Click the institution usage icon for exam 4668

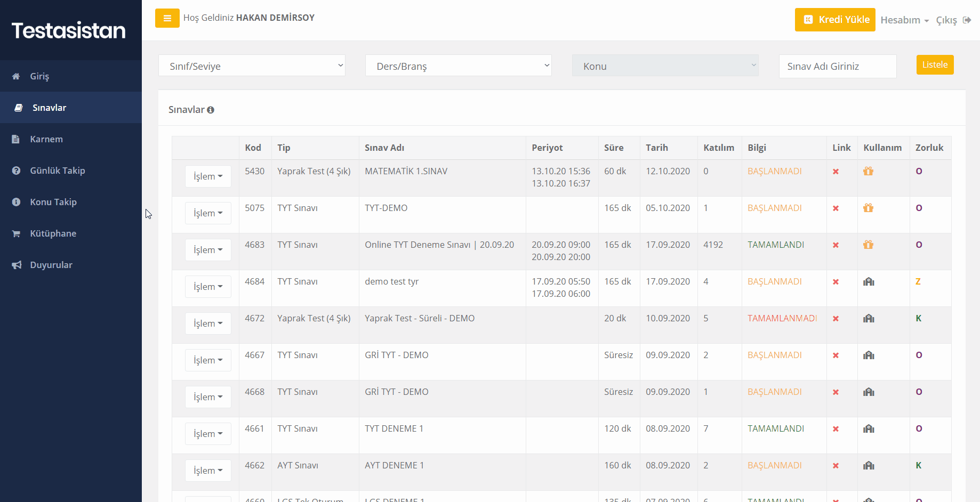[x=869, y=392]
